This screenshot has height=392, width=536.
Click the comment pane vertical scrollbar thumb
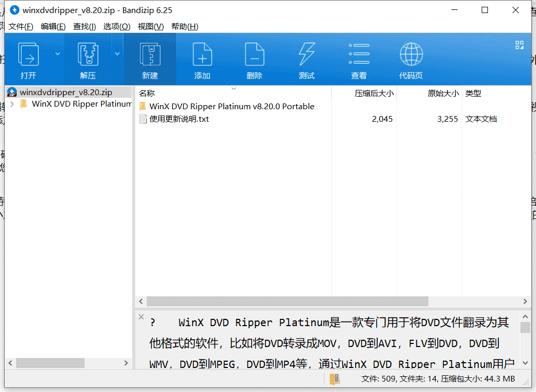(526, 327)
